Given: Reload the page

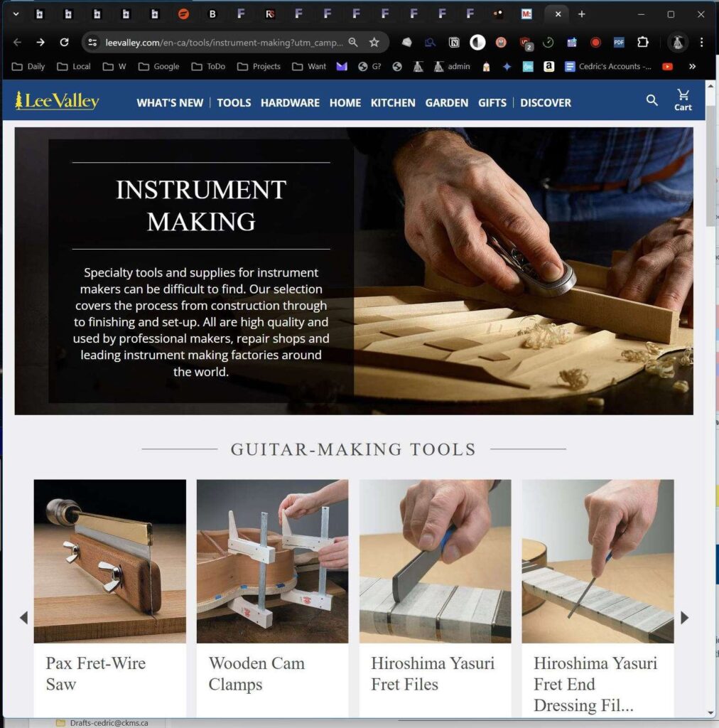Looking at the screenshot, I should (64, 43).
